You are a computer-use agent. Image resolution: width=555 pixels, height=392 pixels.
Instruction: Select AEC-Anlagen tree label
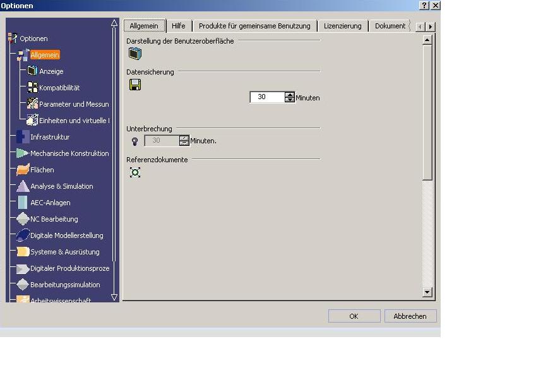(x=51, y=203)
